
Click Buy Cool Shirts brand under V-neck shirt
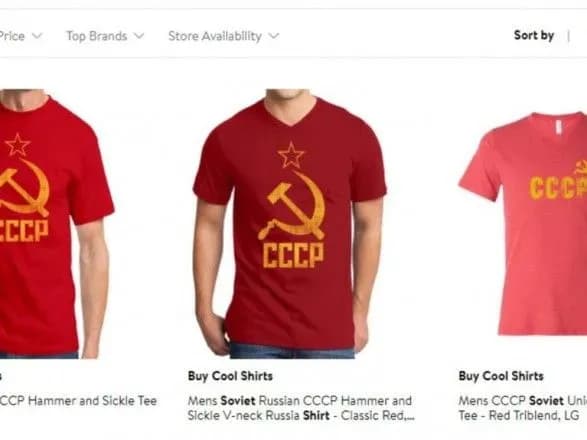[230, 376]
